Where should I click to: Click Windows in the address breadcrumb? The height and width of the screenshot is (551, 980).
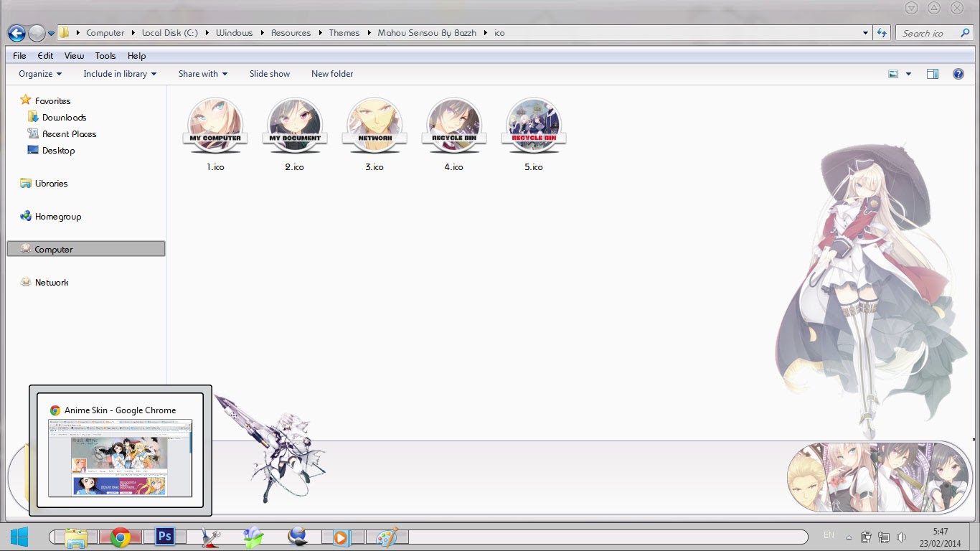[x=234, y=33]
